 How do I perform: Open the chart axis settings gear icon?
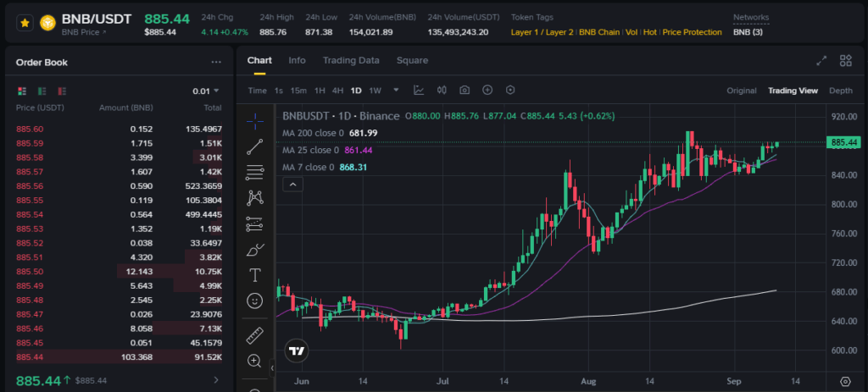845,382
